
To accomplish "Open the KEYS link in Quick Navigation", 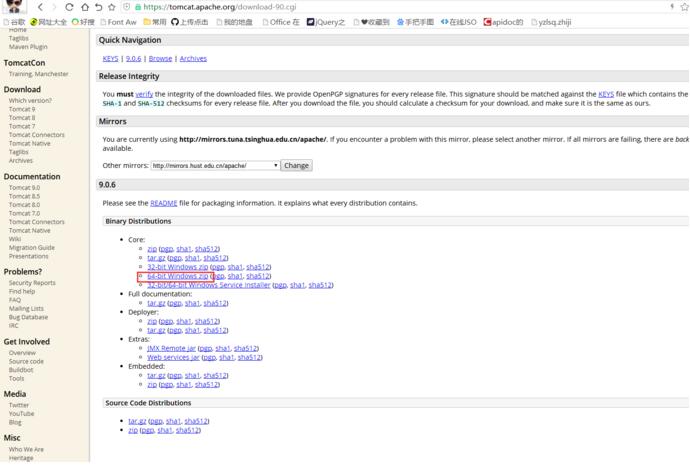I will point(110,58).
